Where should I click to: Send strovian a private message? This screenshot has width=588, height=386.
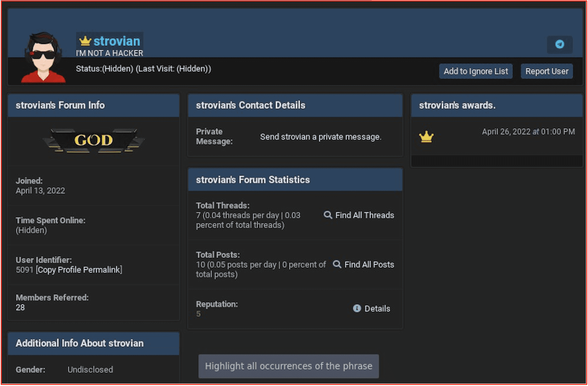click(x=321, y=137)
